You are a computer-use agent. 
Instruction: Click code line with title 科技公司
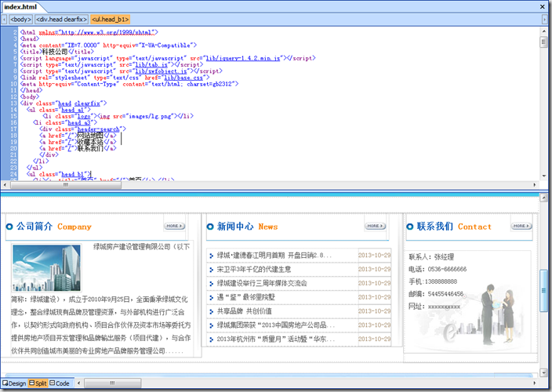pos(57,52)
